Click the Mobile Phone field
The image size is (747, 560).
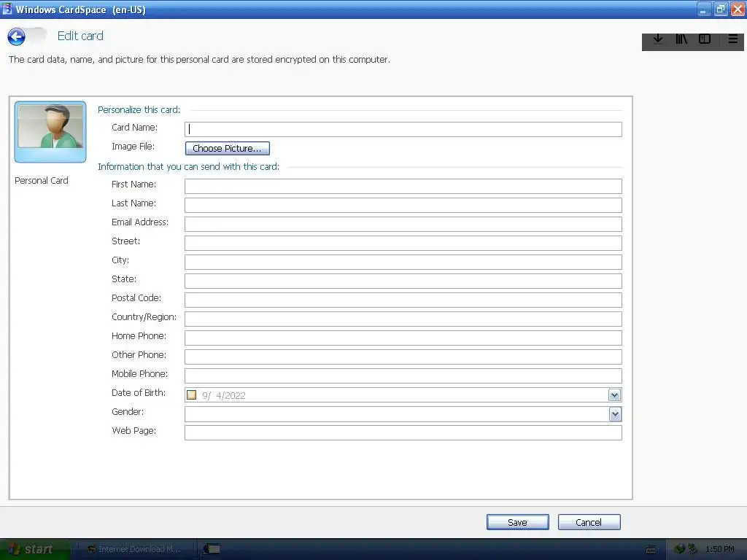click(403, 376)
